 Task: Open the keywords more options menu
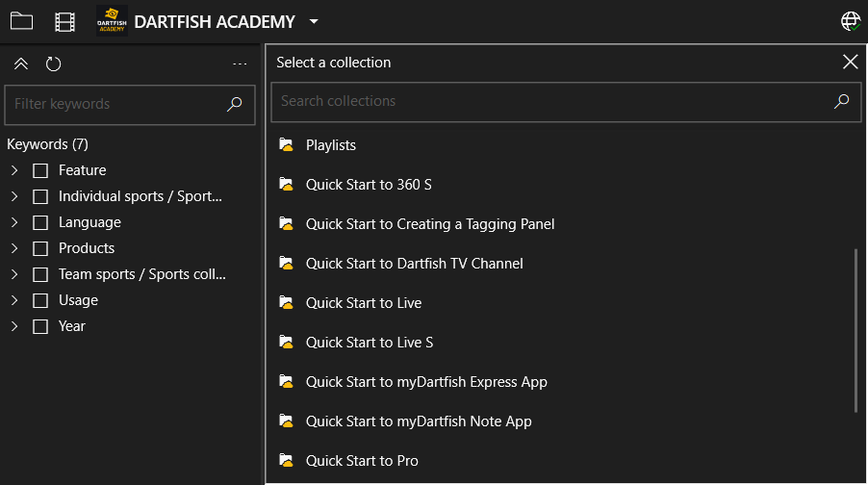click(240, 64)
